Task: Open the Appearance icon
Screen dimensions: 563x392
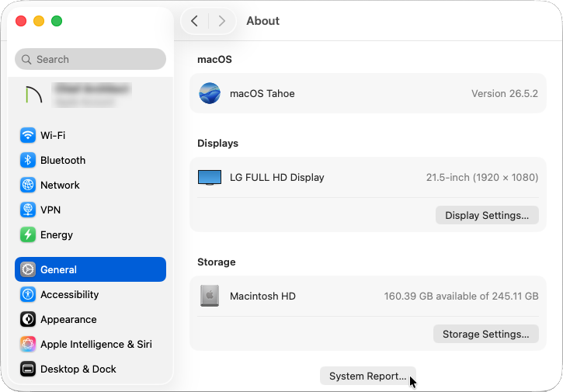Action: 28,319
